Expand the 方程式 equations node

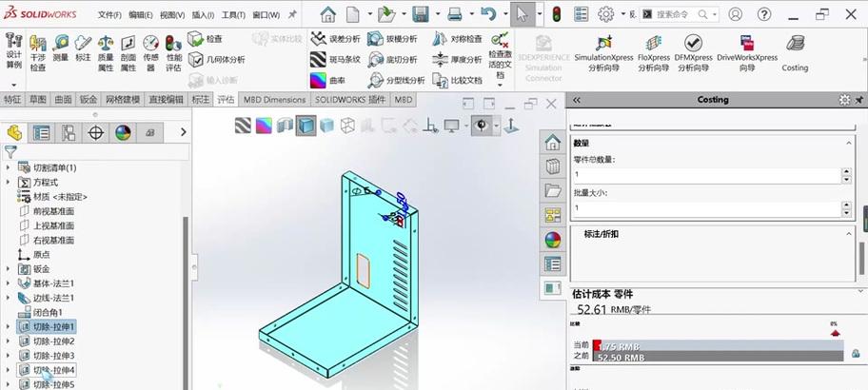tap(8, 182)
